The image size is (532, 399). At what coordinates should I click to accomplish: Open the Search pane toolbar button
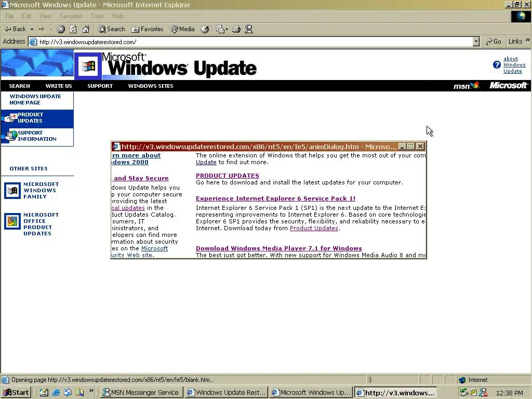click(112, 29)
